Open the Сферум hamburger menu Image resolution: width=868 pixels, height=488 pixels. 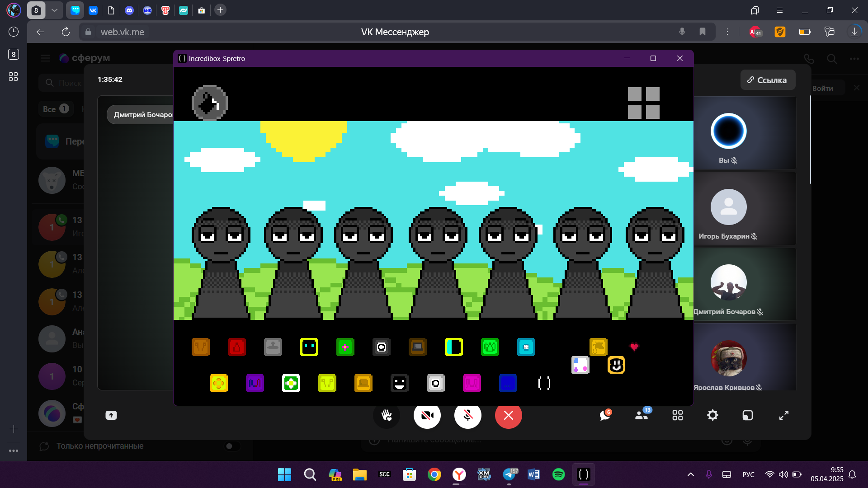coord(45,58)
